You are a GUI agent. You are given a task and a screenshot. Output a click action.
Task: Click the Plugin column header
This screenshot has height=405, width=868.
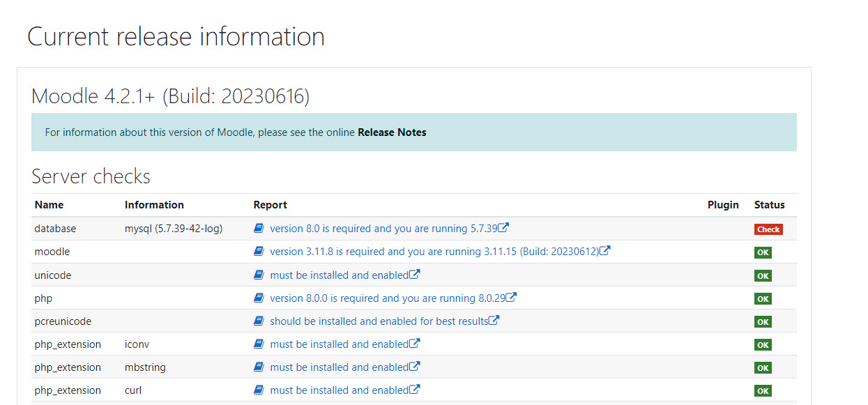(x=723, y=205)
